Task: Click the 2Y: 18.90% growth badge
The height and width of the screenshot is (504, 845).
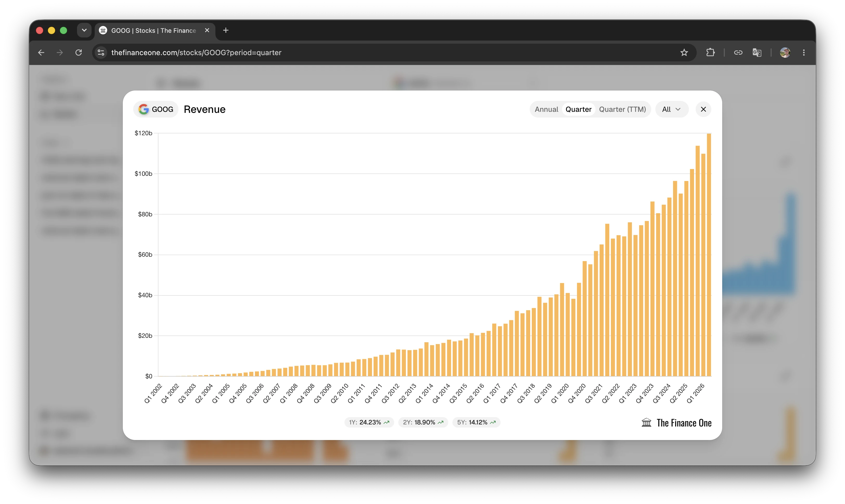Action: (x=423, y=422)
